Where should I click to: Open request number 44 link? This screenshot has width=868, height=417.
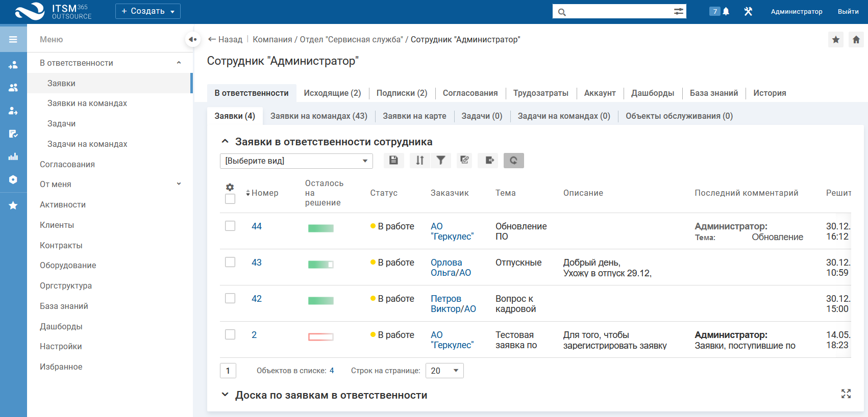point(257,226)
